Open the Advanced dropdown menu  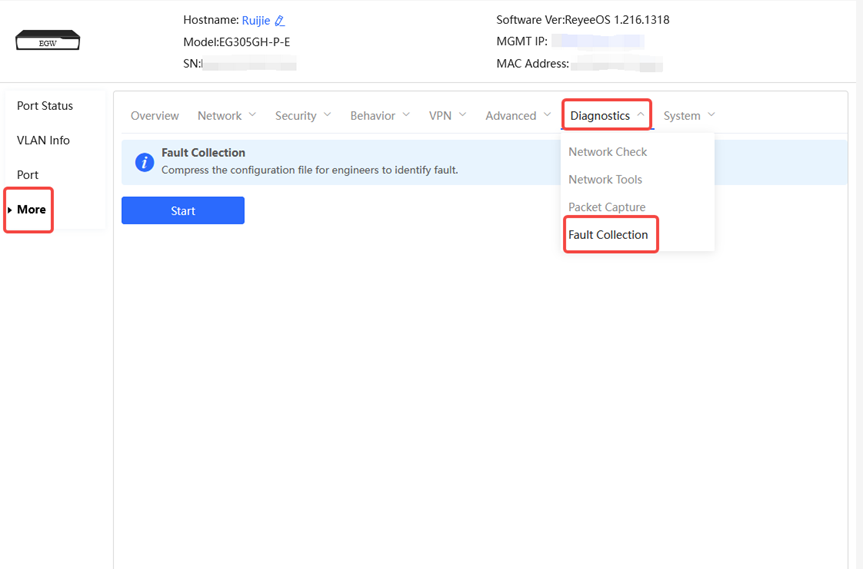point(518,116)
